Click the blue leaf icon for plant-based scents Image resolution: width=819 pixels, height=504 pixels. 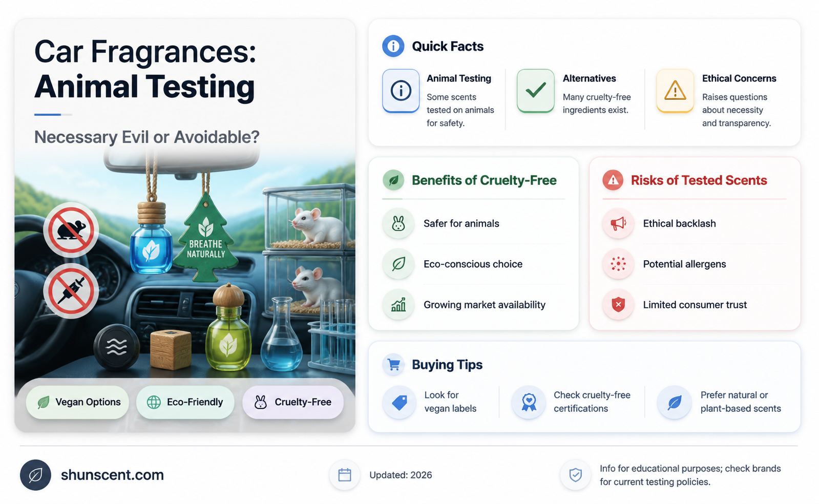pyautogui.click(x=675, y=402)
